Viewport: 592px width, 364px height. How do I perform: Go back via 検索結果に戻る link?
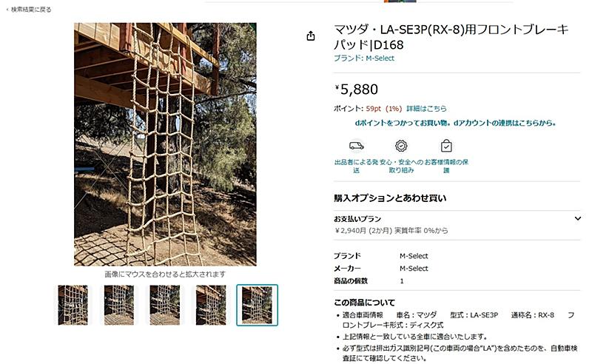click(29, 10)
